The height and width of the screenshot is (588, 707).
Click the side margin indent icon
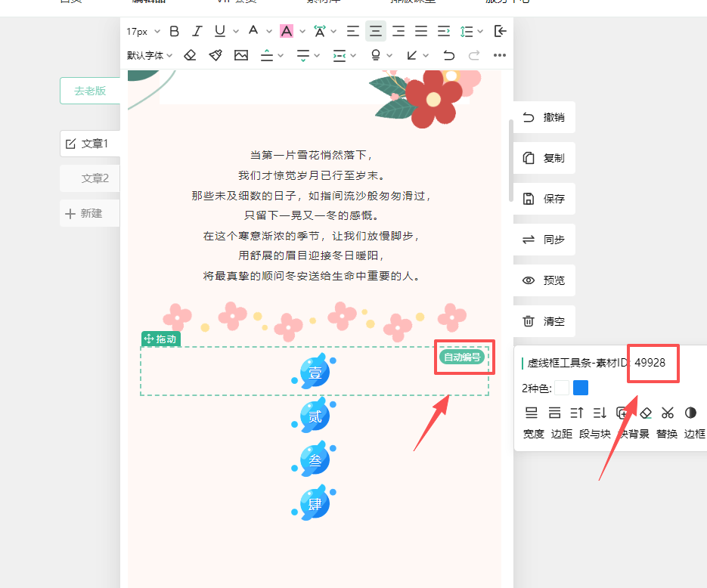point(340,55)
